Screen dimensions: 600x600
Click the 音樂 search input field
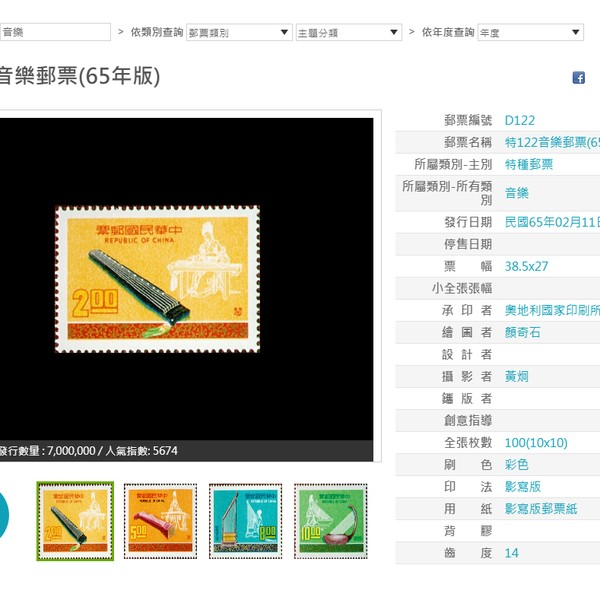[55, 32]
